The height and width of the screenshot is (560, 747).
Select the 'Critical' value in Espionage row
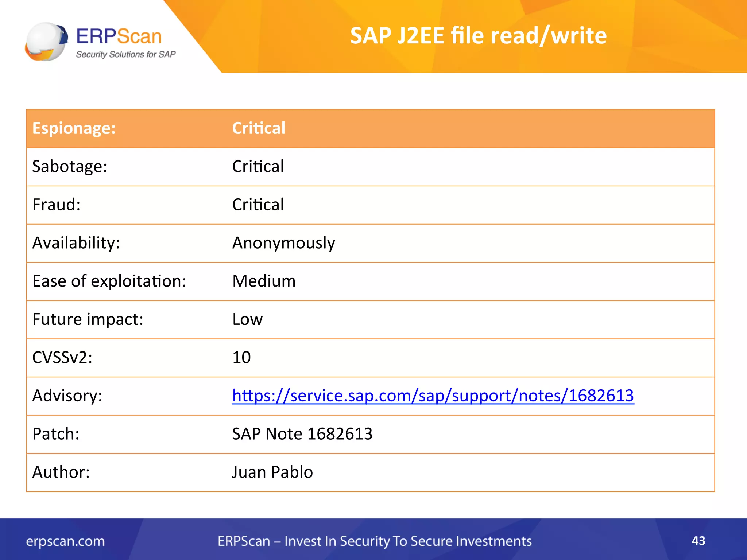tap(259, 128)
